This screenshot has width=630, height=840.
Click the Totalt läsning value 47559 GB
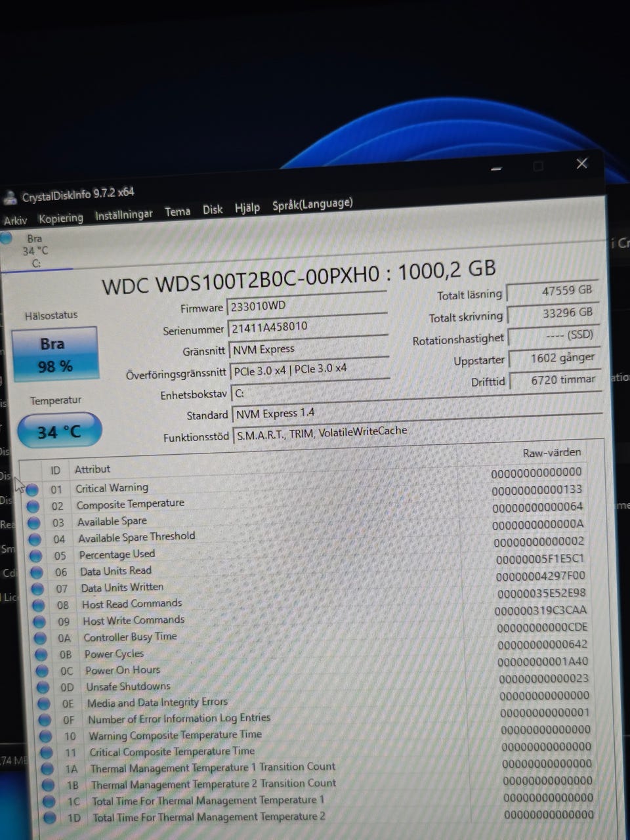tap(553, 291)
